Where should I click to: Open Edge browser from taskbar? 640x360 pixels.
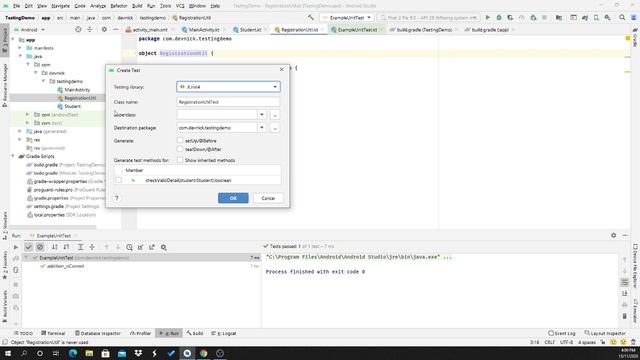(x=73, y=353)
